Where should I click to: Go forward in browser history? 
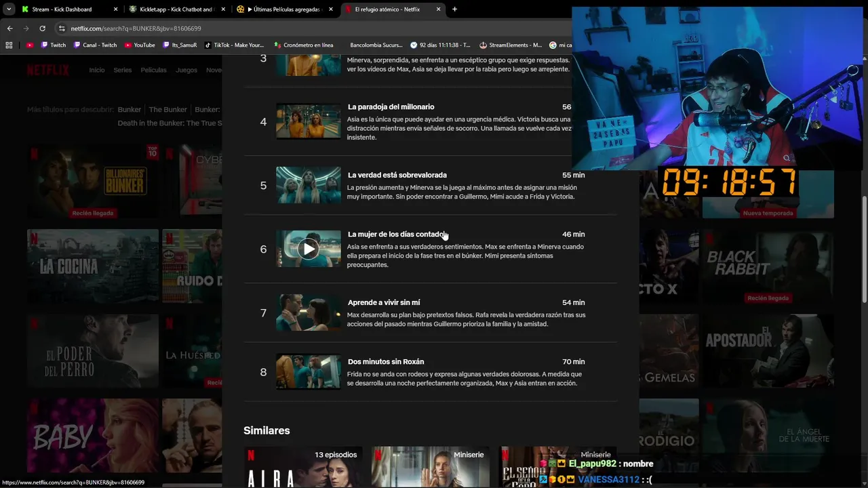click(x=26, y=28)
